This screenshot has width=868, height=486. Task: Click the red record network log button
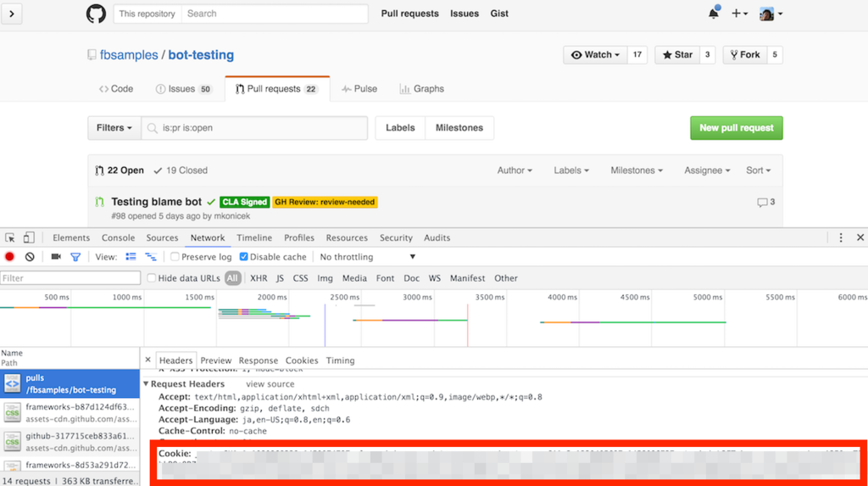pos(9,257)
